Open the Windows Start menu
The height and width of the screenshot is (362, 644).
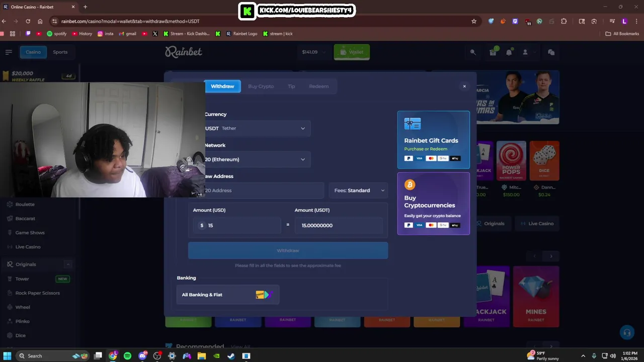click(x=7, y=356)
